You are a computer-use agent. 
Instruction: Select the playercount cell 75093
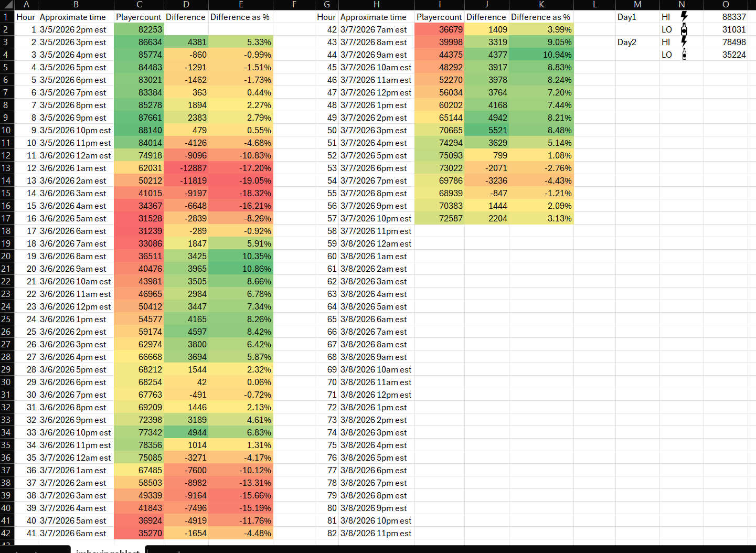[x=440, y=155]
